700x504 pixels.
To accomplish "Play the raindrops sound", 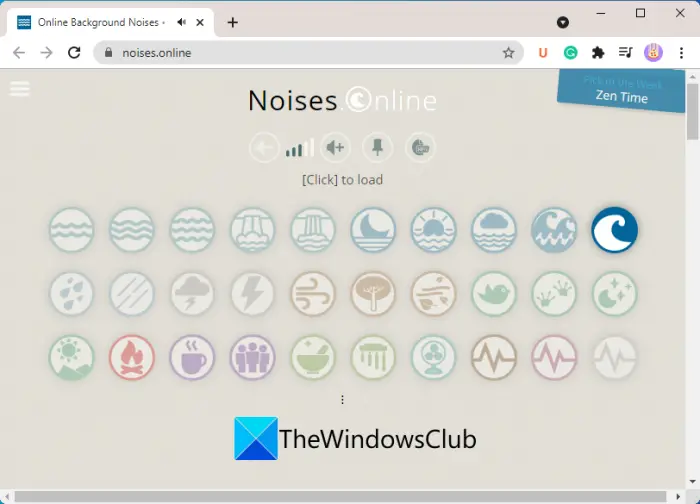I will click(71, 294).
